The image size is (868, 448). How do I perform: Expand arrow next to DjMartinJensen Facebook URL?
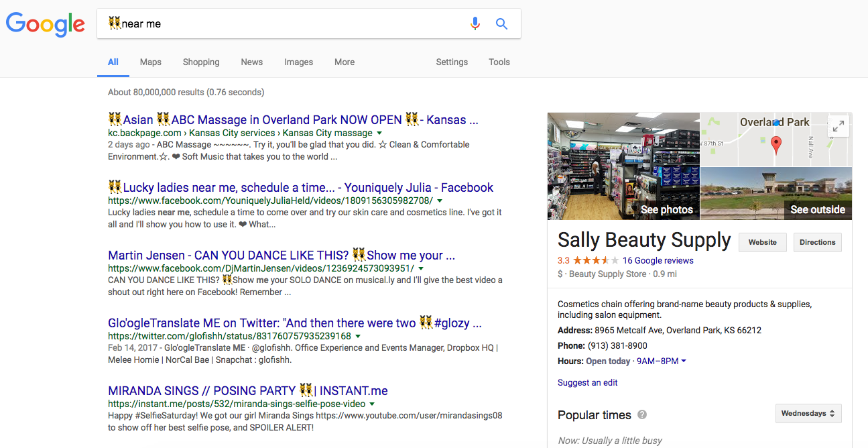point(422,269)
